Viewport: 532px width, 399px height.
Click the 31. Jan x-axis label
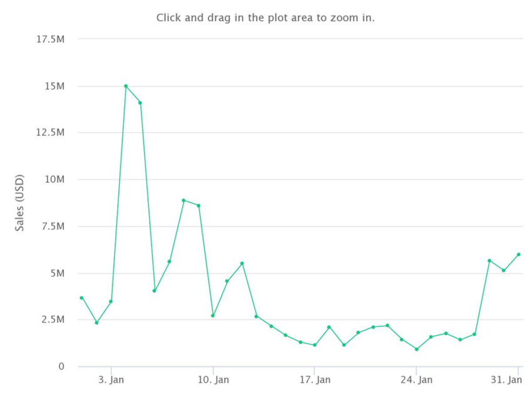tap(506, 380)
